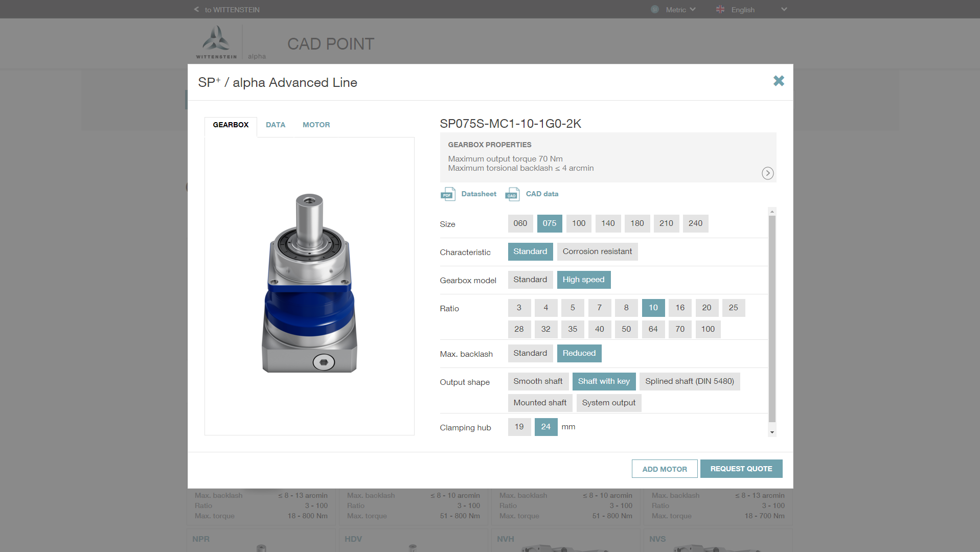Click the WITTENSTEIN alpha logo
The height and width of the screenshot is (552, 980).
pyautogui.click(x=217, y=43)
